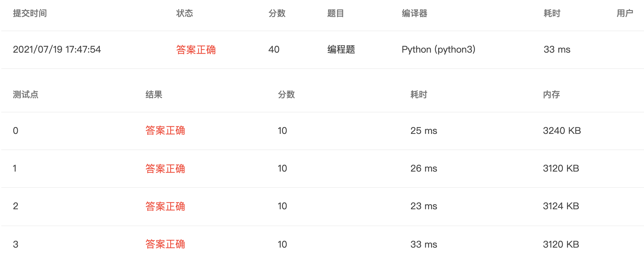Click memory value 3240 KB
The height and width of the screenshot is (258, 644).
562,131
